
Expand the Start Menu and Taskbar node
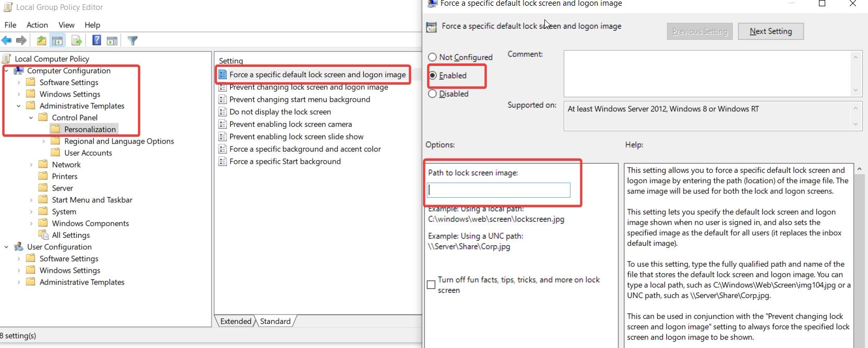31,200
